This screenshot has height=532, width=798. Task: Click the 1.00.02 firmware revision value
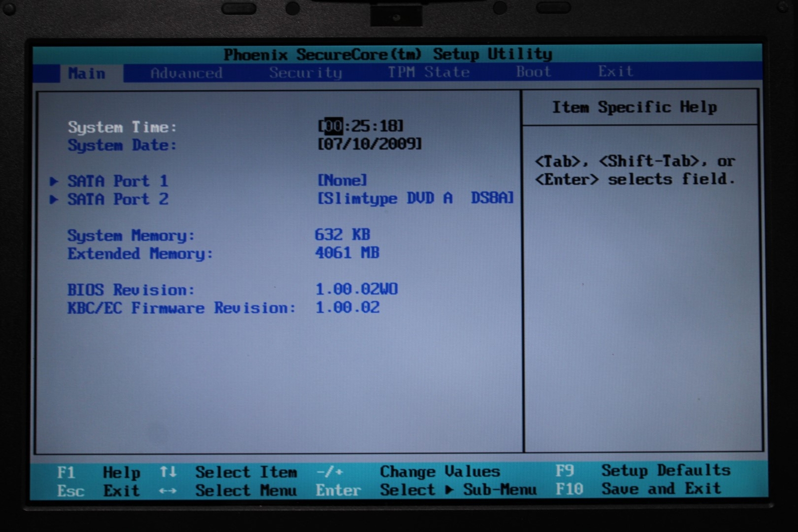348,307
